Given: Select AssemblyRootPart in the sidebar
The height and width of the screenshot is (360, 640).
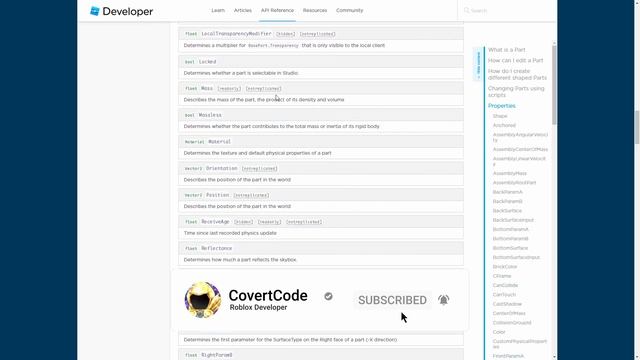Looking at the screenshot, I should tap(514, 182).
